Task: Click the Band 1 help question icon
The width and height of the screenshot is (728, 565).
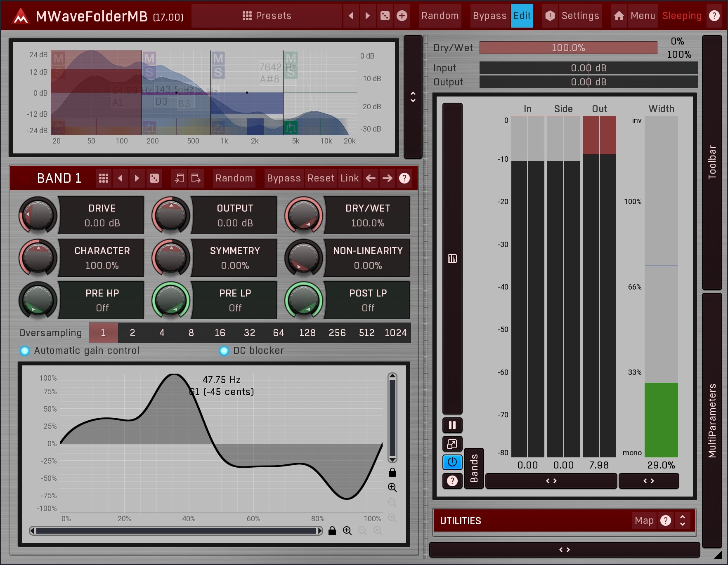Action: pos(404,178)
